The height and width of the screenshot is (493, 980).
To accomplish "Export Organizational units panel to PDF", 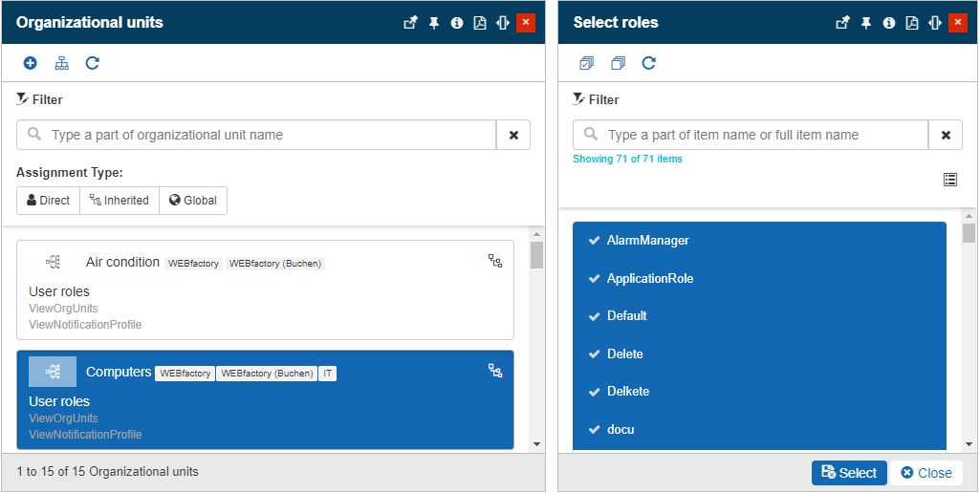I will coord(480,23).
